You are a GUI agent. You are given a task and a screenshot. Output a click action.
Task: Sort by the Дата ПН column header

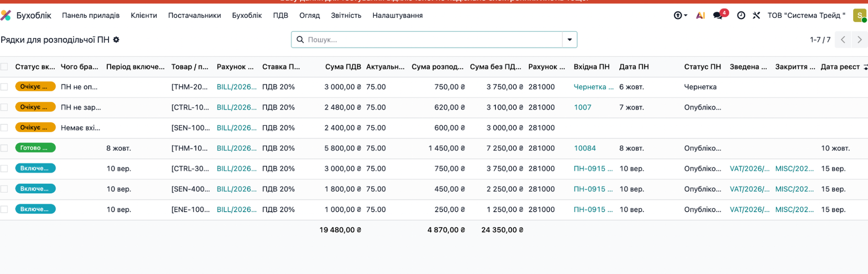coord(634,67)
